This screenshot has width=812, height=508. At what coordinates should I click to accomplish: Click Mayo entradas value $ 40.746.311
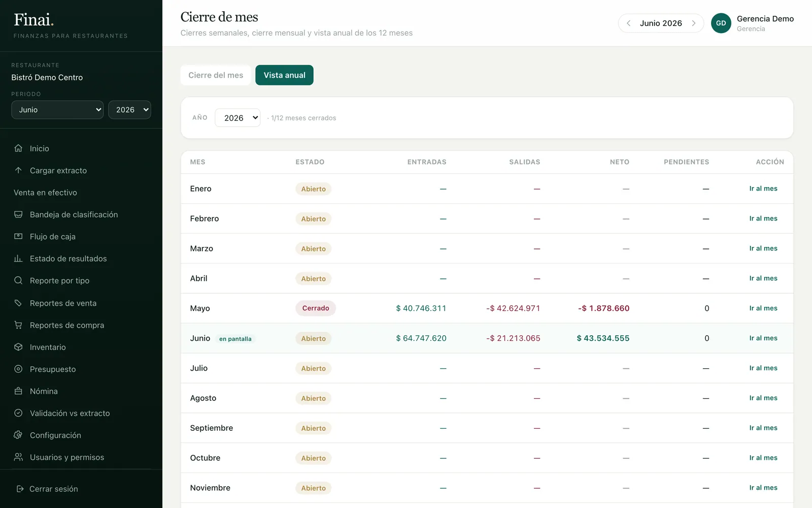(x=421, y=308)
